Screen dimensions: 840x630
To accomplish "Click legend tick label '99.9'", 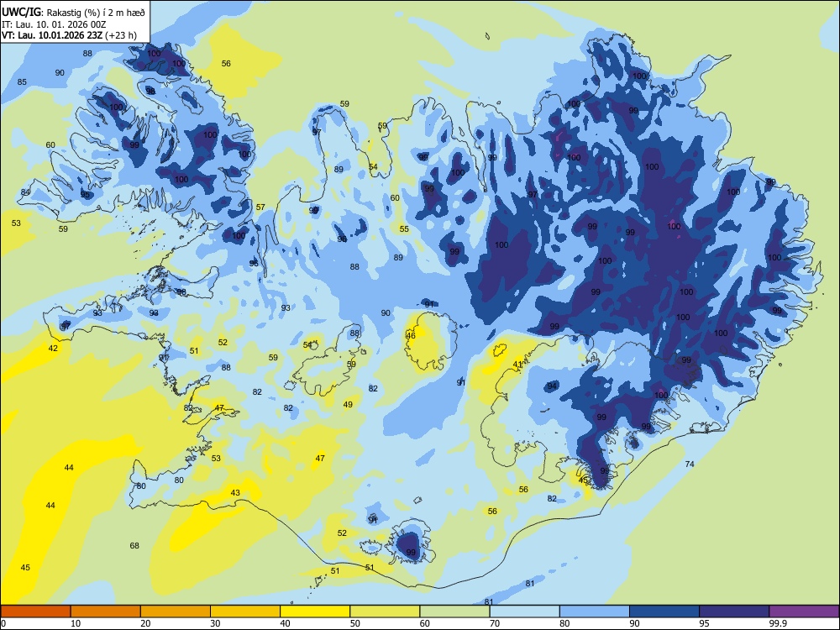I will pyautogui.click(x=778, y=623).
